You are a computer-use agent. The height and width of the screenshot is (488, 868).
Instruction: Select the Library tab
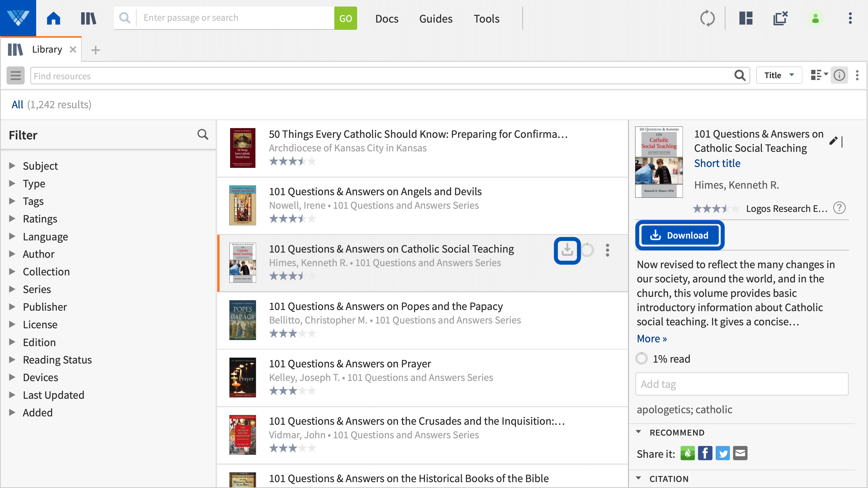pyautogui.click(x=40, y=49)
